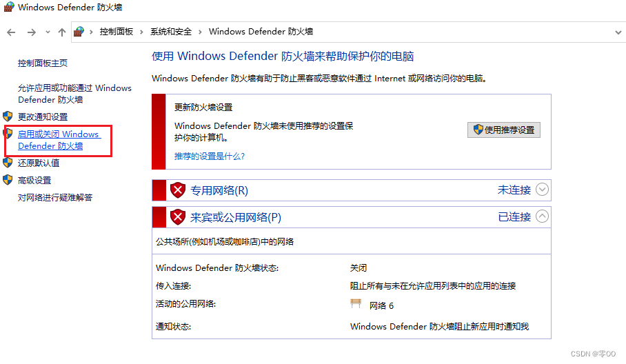The image size is (626, 364).
Task: Open 启用或关闭 Windows Defender 防火墙 link
Action: (x=59, y=140)
